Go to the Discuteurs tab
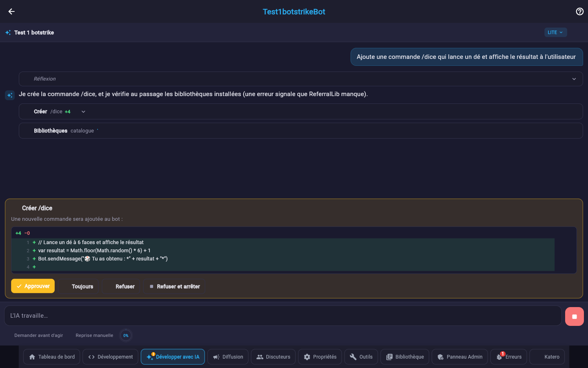This screenshot has height=368, width=588. 273,357
